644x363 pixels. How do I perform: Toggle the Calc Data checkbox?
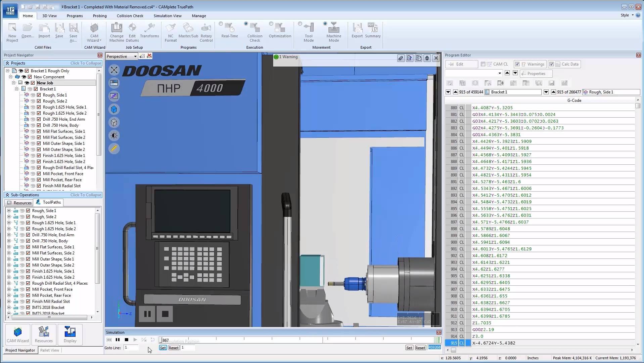(x=551, y=64)
